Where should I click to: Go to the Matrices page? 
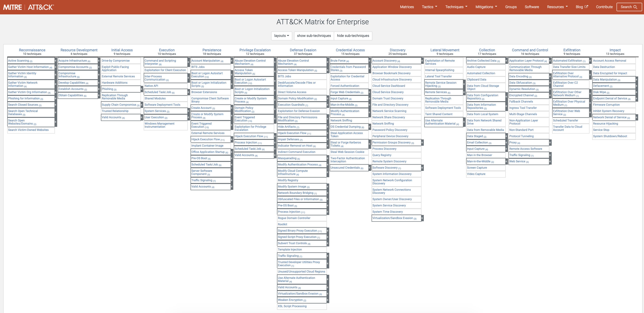pyautogui.click(x=407, y=7)
